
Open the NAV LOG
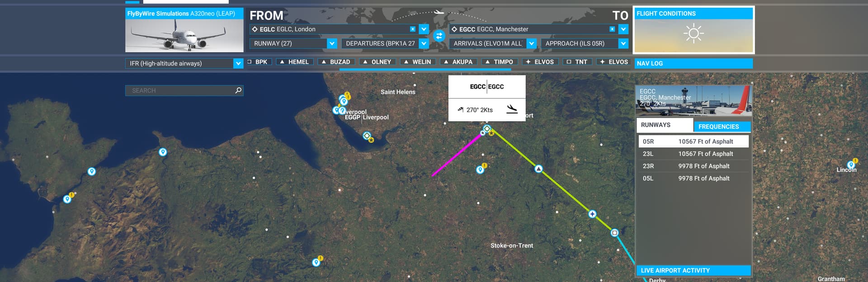(x=693, y=63)
